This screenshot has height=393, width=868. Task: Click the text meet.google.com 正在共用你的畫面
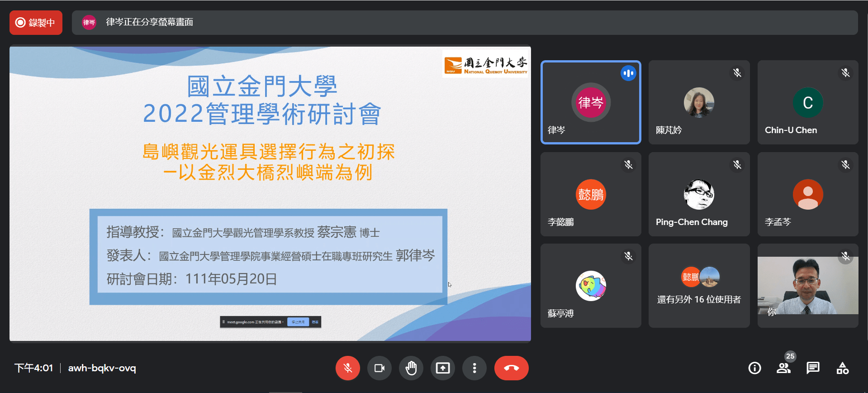click(x=255, y=322)
